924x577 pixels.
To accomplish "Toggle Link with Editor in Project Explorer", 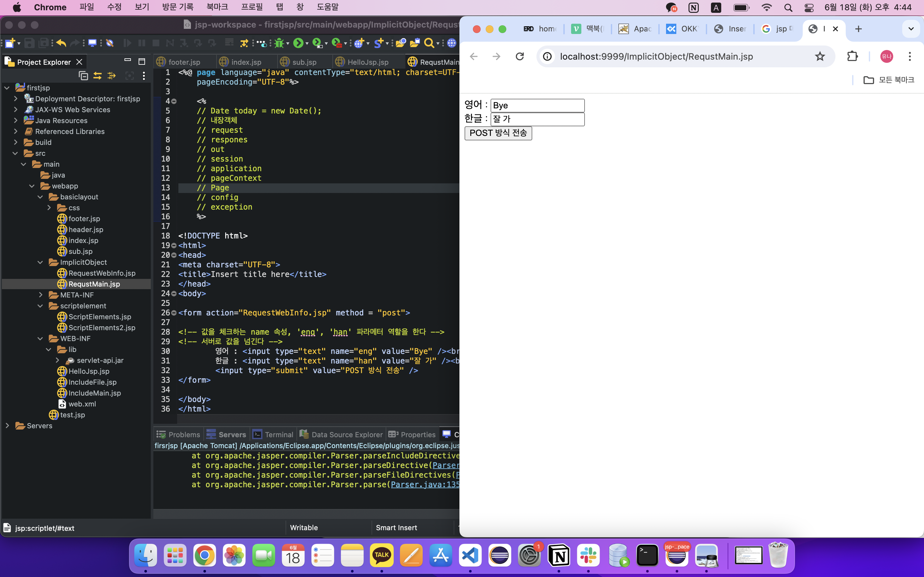I will tap(97, 76).
